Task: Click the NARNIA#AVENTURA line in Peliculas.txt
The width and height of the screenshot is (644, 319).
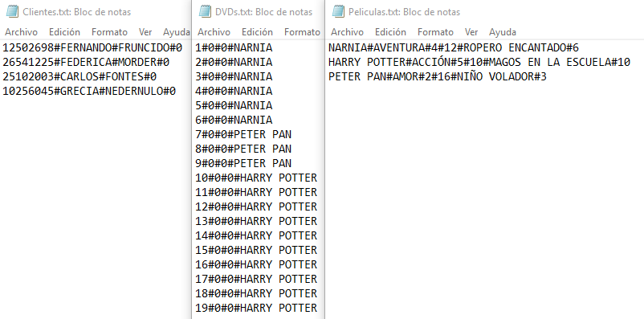Action: (x=454, y=48)
